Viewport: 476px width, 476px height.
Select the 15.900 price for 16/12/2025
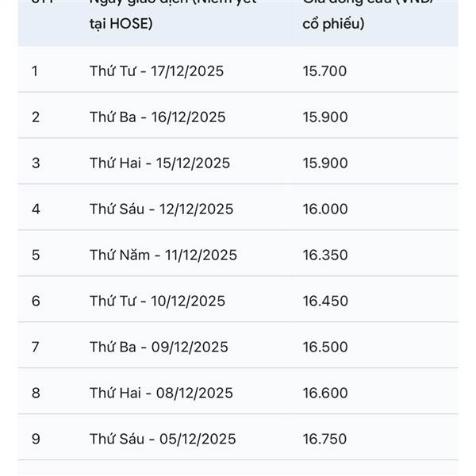click(x=324, y=117)
